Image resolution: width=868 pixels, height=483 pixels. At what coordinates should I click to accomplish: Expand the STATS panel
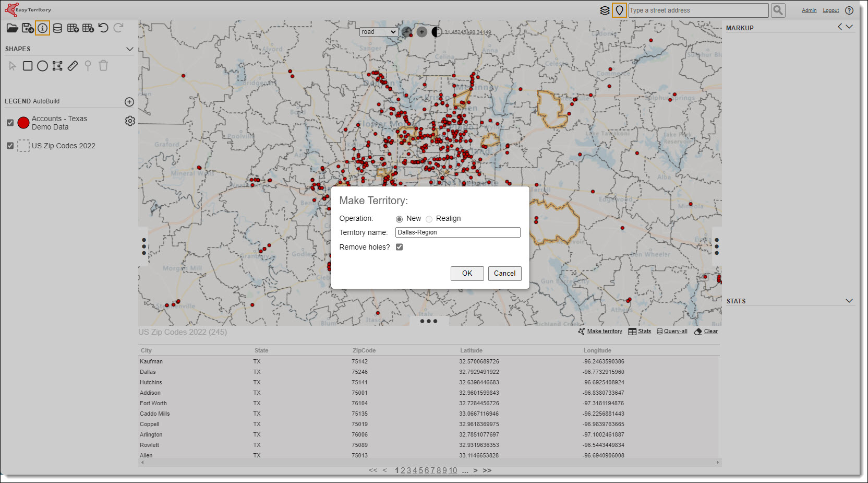[849, 301]
